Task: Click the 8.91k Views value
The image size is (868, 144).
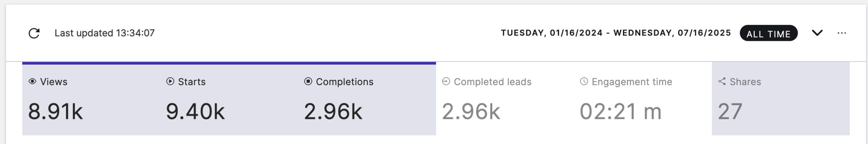Action: (x=56, y=112)
